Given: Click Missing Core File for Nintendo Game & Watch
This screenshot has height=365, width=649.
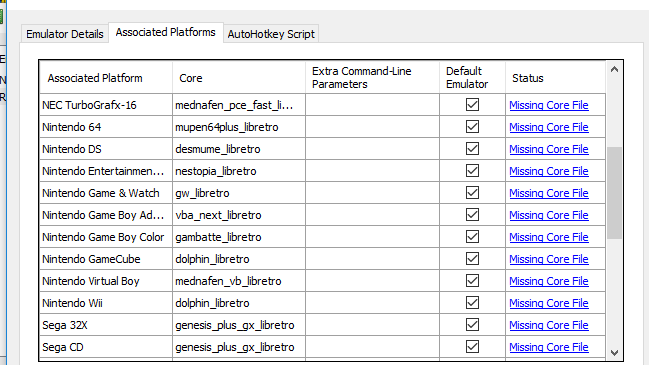Looking at the screenshot, I should 549,193.
